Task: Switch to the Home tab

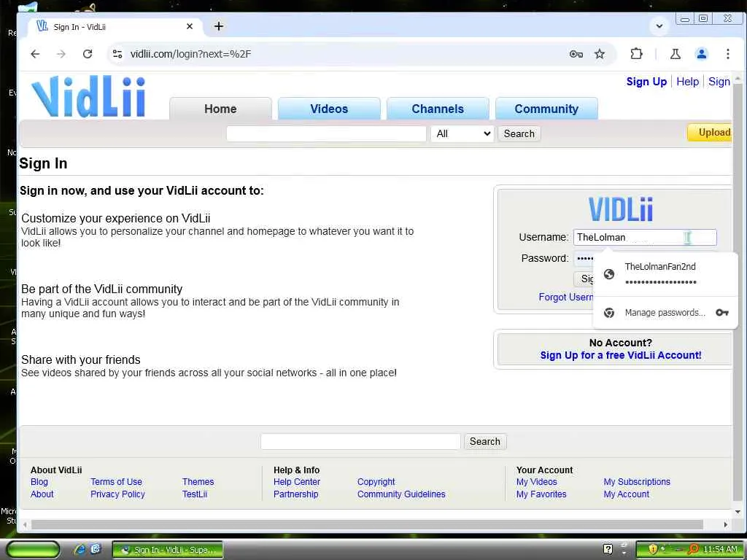Action: click(x=220, y=109)
